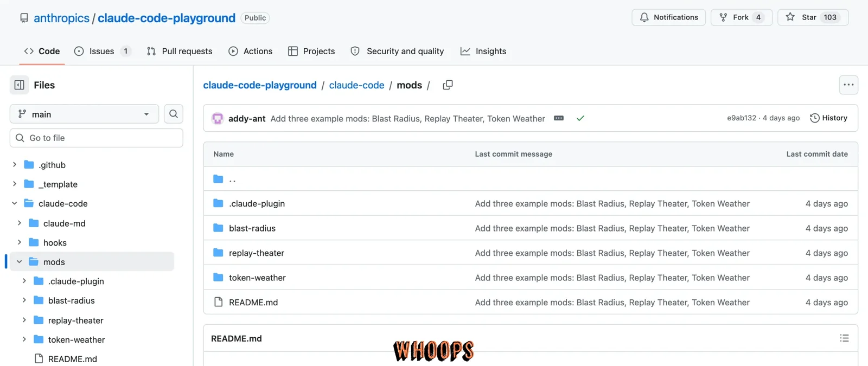The height and width of the screenshot is (366, 868).
Task: Switch to the Issues tab
Action: (x=103, y=51)
